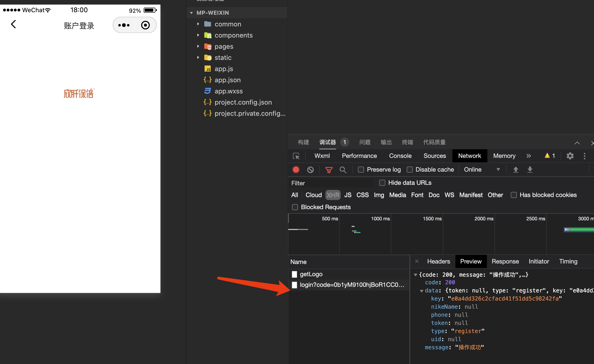Expand the components folder
The image size is (594, 364).
198,35
